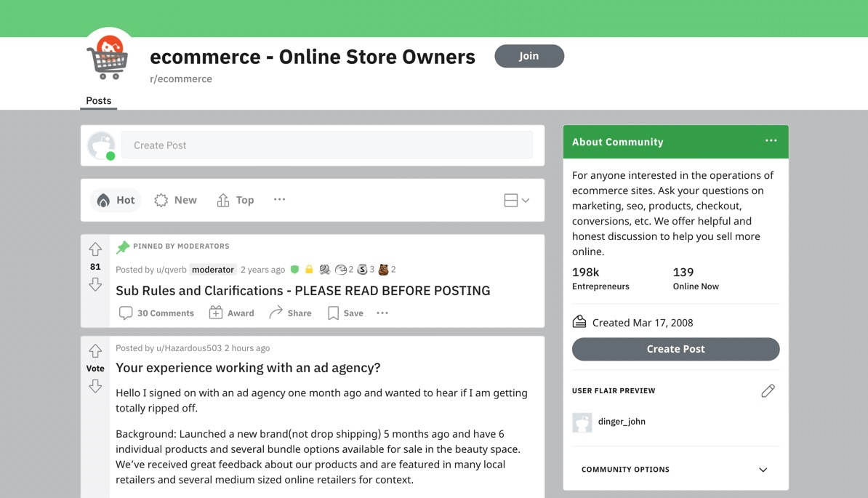Select the Hot sort option

(x=115, y=199)
